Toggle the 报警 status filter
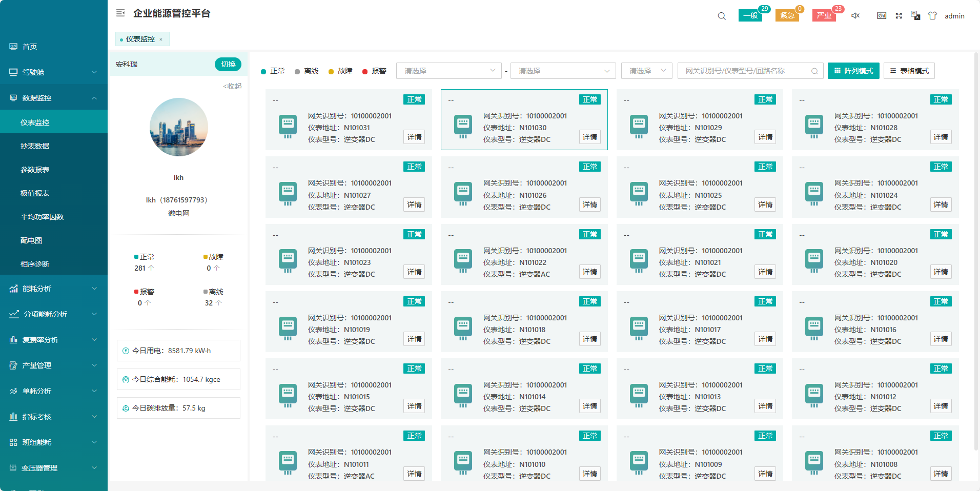Image resolution: width=980 pixels, height=491 pixels. [374, 71]
